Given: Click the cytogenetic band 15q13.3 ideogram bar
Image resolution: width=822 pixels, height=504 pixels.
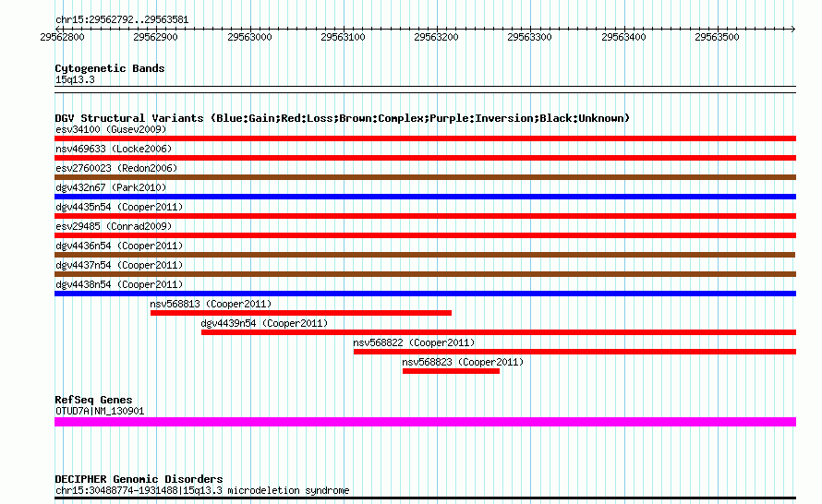Looking at the screenshot, I should pos(425,90).
